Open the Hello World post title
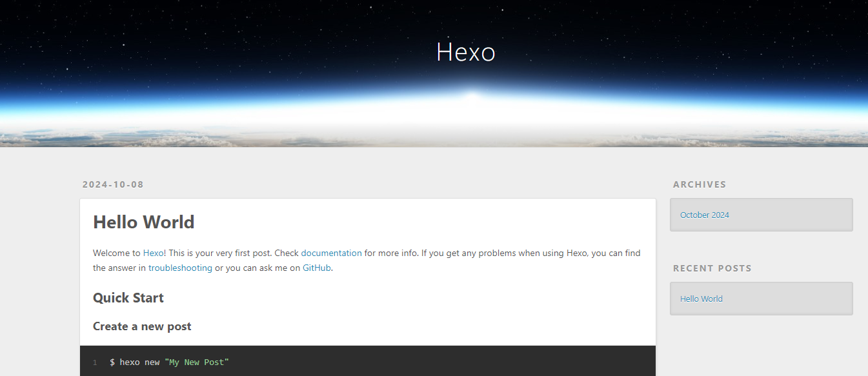Image resolution: width=868 pixels, height=376 pixels. [143, 222]
